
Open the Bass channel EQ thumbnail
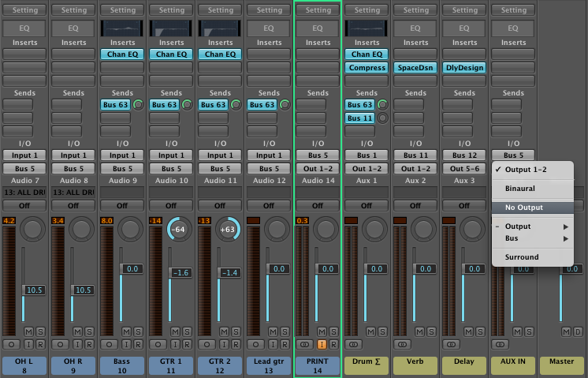(x=122, y=28)
